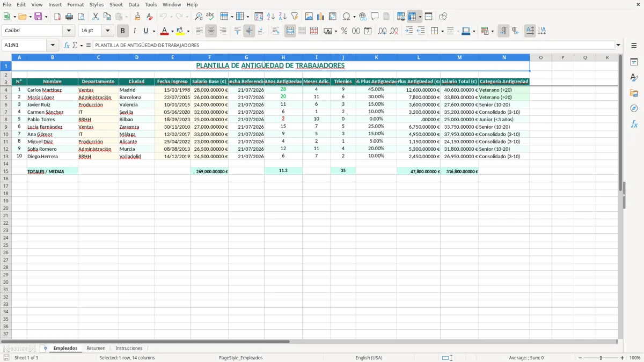
Task: Toggle Center Horizontally alignment
Action: [211, 31]
